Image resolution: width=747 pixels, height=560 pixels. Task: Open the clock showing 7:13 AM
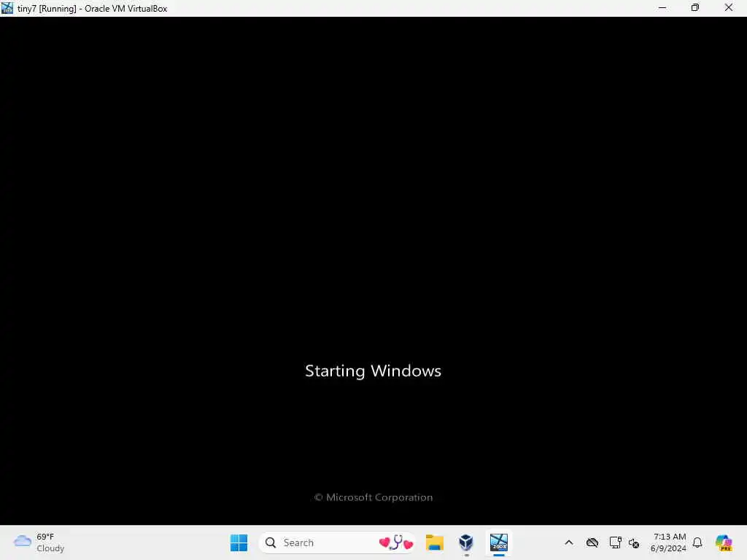[668, 542]
